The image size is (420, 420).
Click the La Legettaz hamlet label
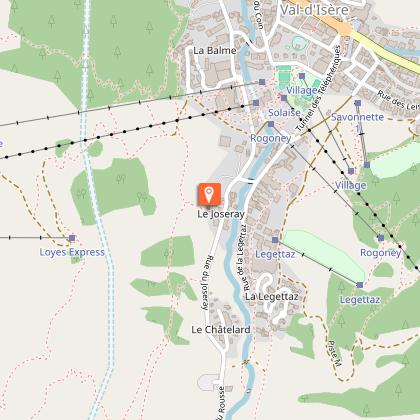coord(272,296)
